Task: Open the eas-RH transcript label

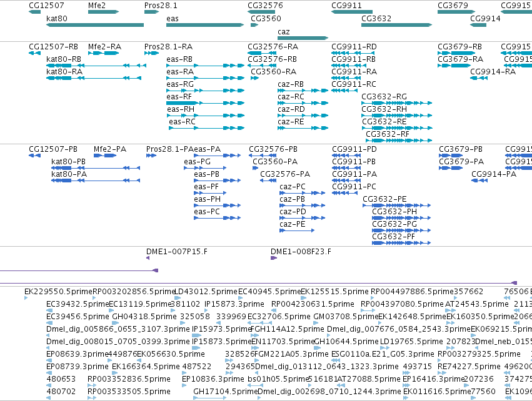Action: (x=181, y=109)
